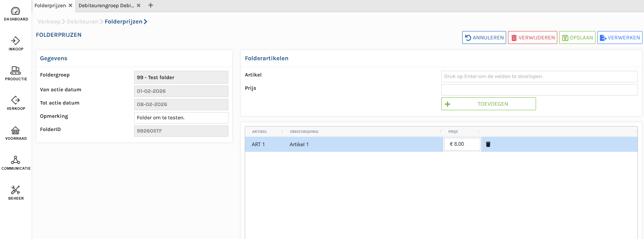Open the Dashboard sidebar icon
This screenshot has height=239, width=644.
click(x=16, y=14)
